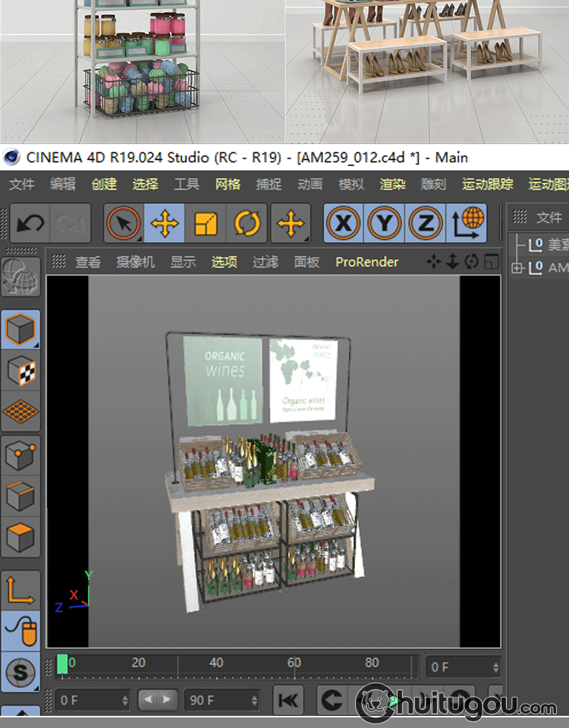
Task: Click Go to Start playback button
Action: click(x=288, y=701)
